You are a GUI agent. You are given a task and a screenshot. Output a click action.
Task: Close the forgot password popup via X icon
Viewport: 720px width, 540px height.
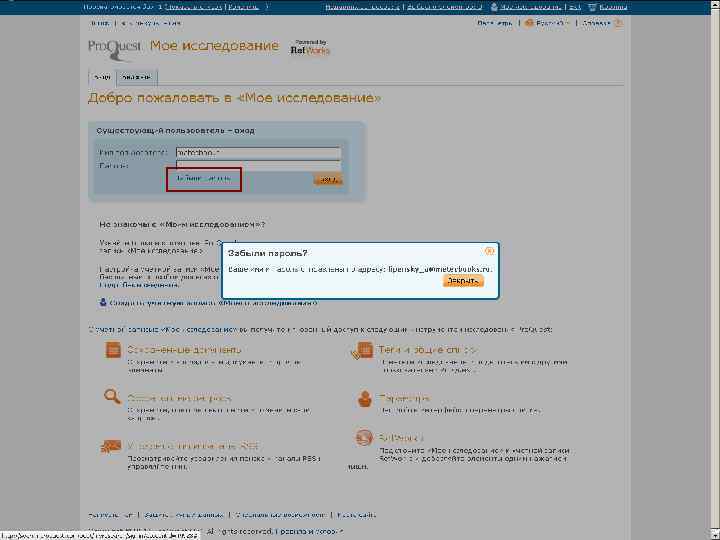pos(489,251)
